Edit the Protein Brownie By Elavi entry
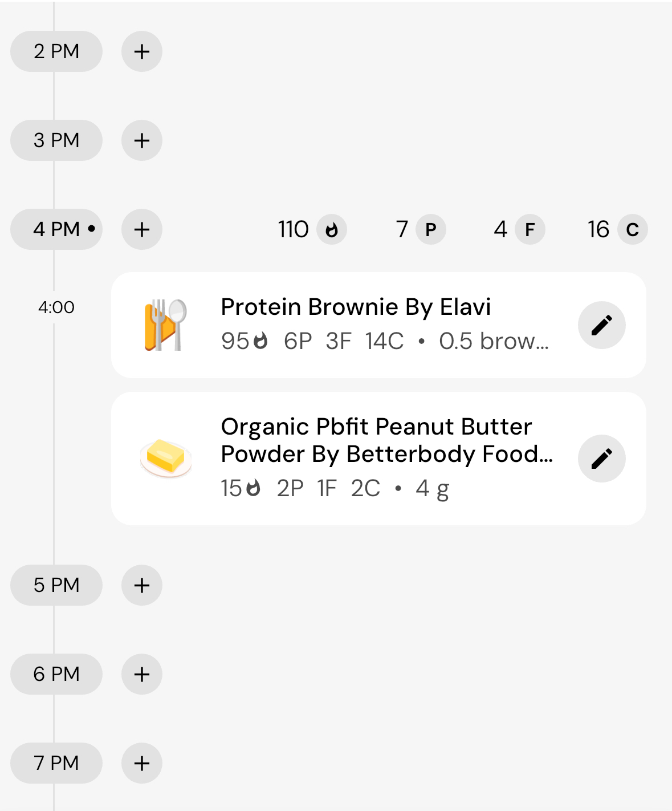672x811 pixels. pyautogui.click(x=602, y=325)
